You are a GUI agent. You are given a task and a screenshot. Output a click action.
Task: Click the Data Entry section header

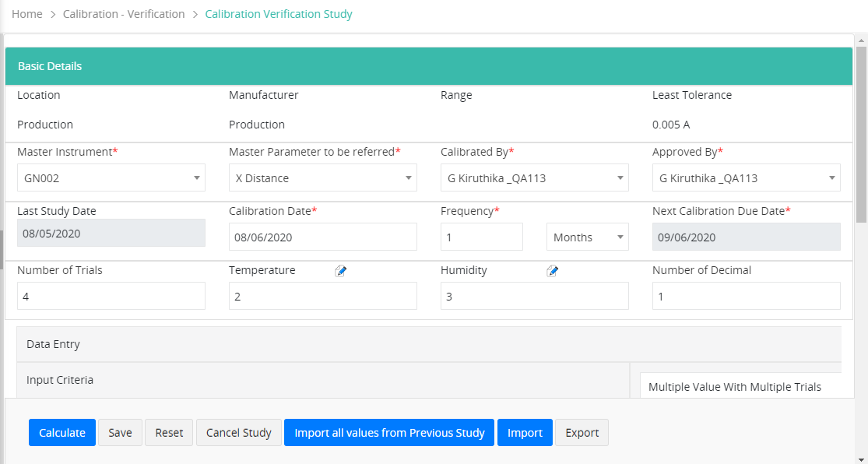pos(429,344)
